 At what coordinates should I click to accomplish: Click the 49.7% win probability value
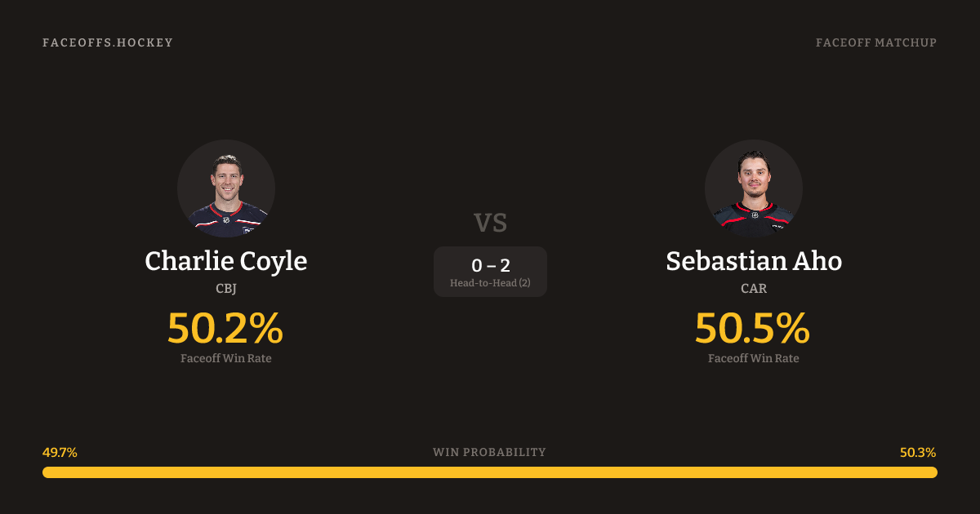coord(60,452)
